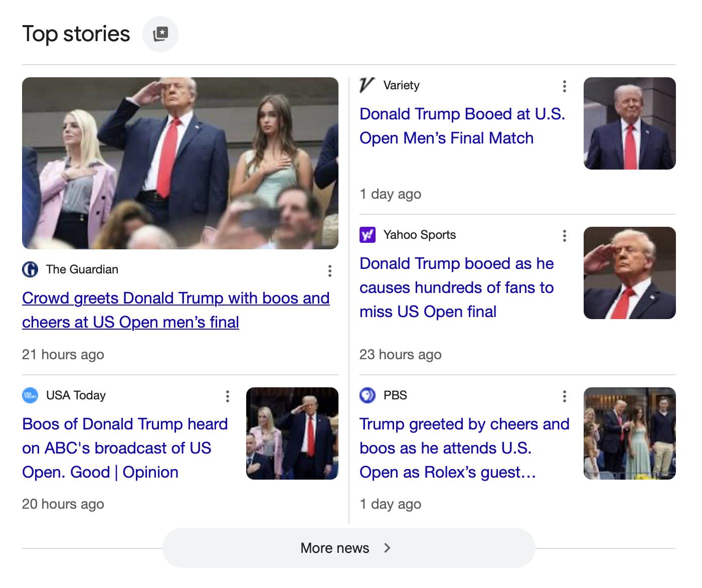Open three-dot menu for Yahoo Sports story

coord(564,236)
